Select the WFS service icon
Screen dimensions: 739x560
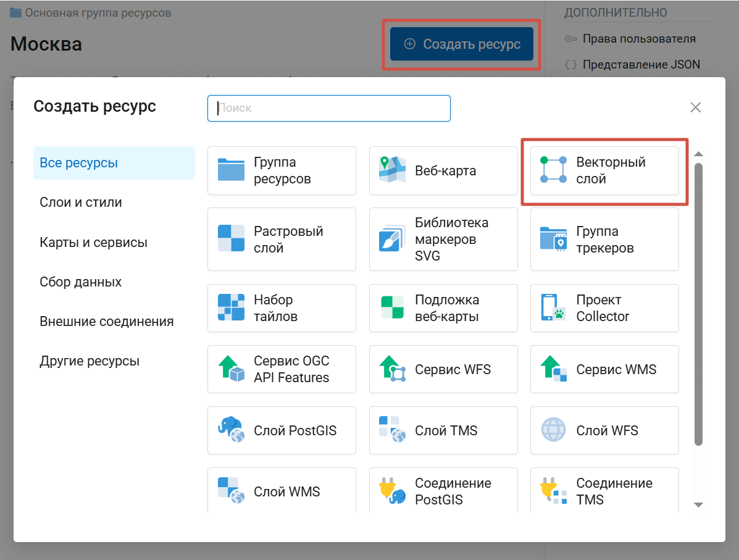pos(392,369)
